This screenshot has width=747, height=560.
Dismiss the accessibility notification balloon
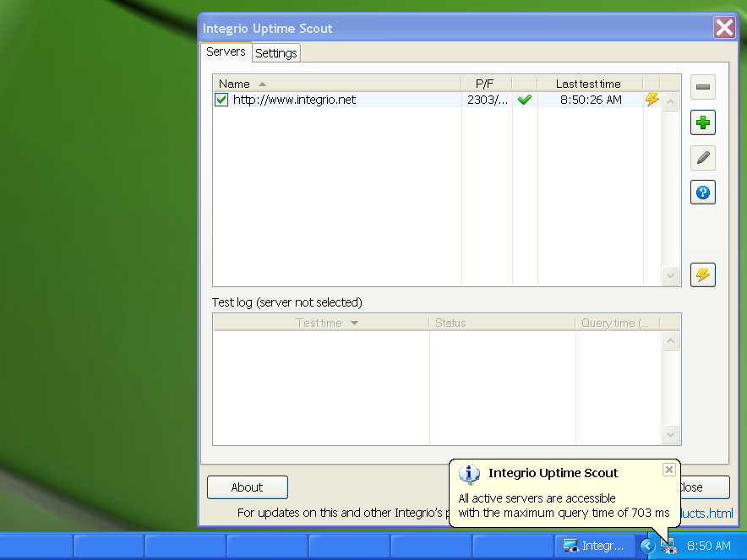668,470
